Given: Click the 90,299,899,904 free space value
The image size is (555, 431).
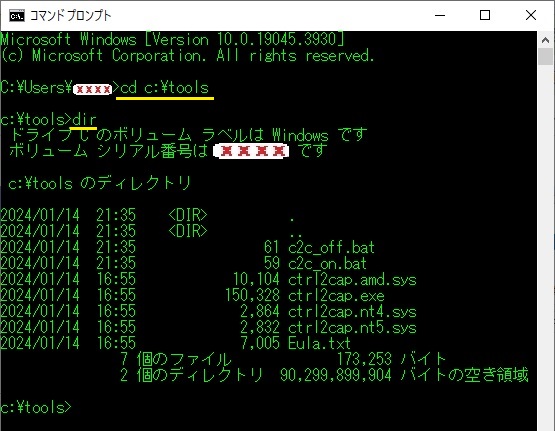Looking at the screenshot, I should tap(336, 375).
